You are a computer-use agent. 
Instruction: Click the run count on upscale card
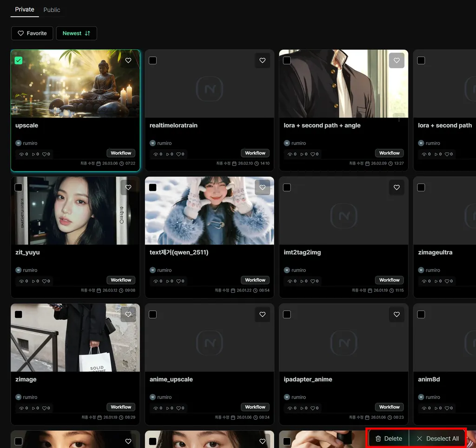click(35, 154)
